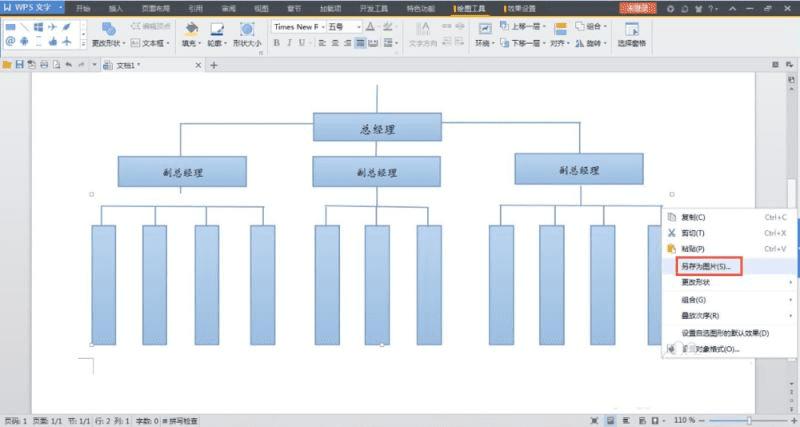This screenshot has width=800, height=427.
Task: Select 复制(C) copy in context menu
Action: tap(729, 217)
